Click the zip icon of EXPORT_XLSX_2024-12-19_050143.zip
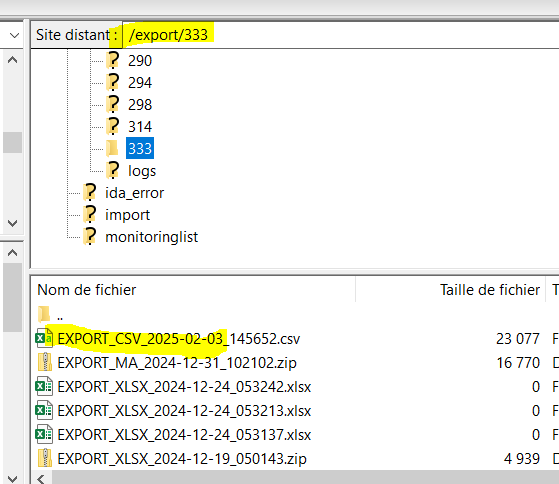This screenshot has height=484, width=559. 45,458
